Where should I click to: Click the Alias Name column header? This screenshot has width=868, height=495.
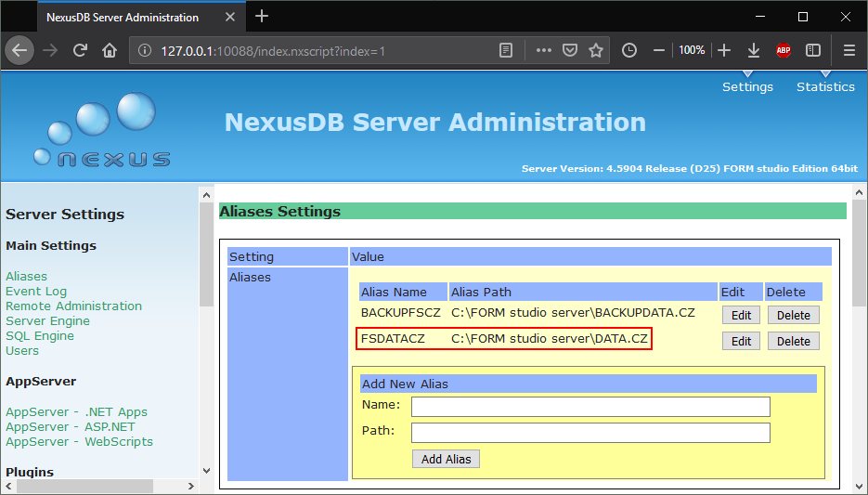(404, 292)
